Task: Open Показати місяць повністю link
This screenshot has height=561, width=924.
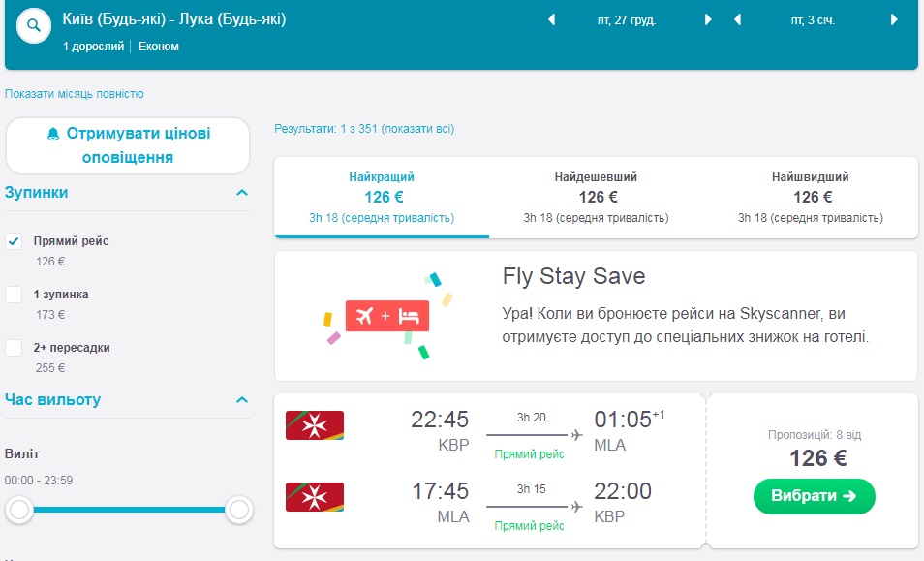Action: [75, 94]
